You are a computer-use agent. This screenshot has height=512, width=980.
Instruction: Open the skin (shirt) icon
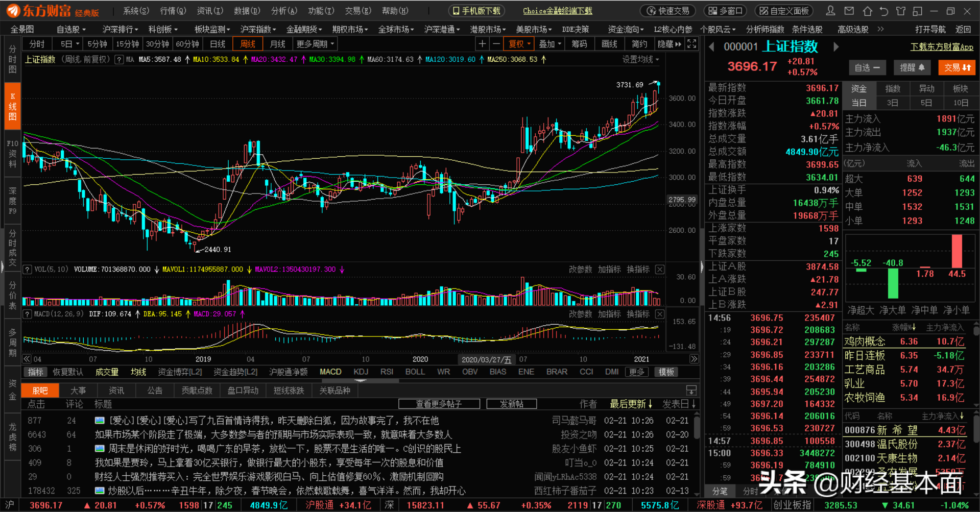(901, 11)
